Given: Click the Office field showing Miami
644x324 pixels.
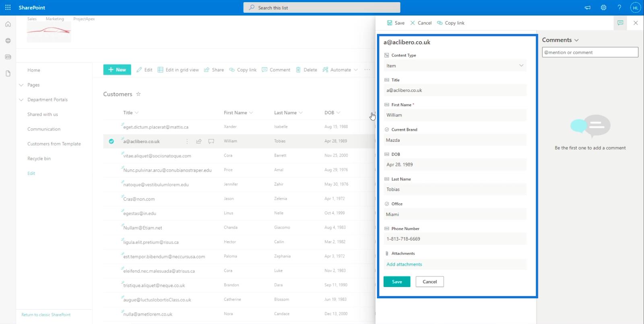Looking at the screenshot, I should click(455, 214).
